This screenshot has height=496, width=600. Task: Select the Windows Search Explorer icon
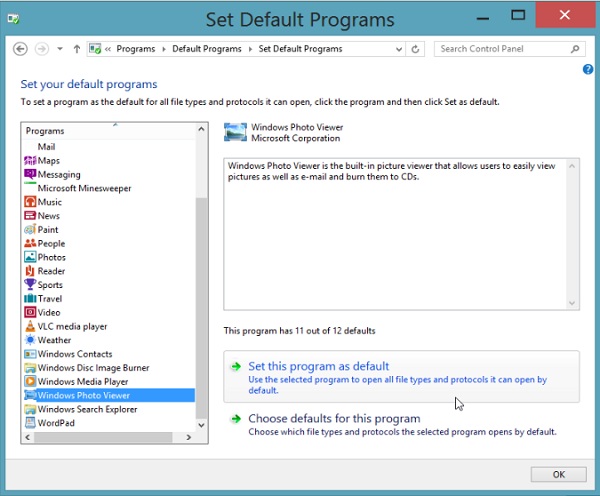click(30, 409)
